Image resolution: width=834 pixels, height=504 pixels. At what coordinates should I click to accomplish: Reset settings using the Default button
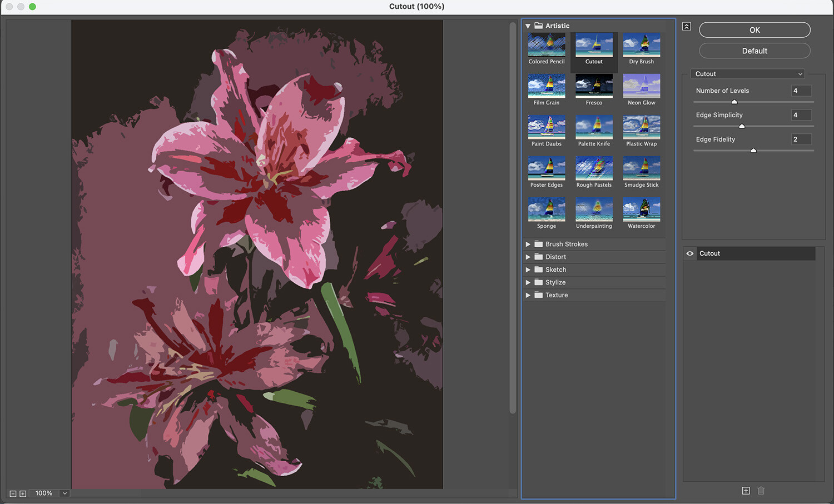coord(754,51)
